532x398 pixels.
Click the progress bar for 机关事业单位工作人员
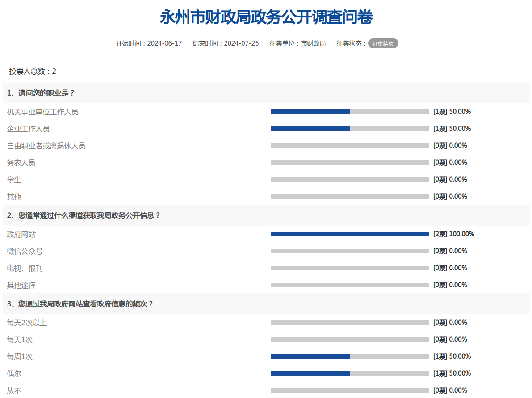(349, 112)
